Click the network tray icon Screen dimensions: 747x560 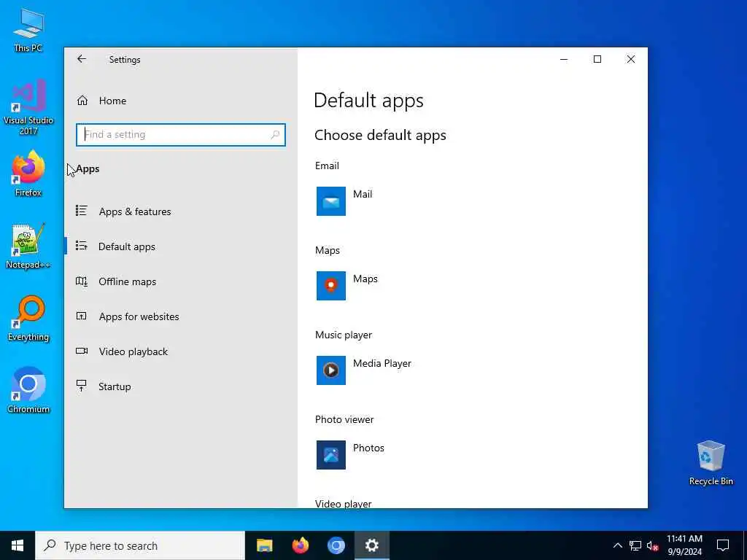tap(635, 545)
